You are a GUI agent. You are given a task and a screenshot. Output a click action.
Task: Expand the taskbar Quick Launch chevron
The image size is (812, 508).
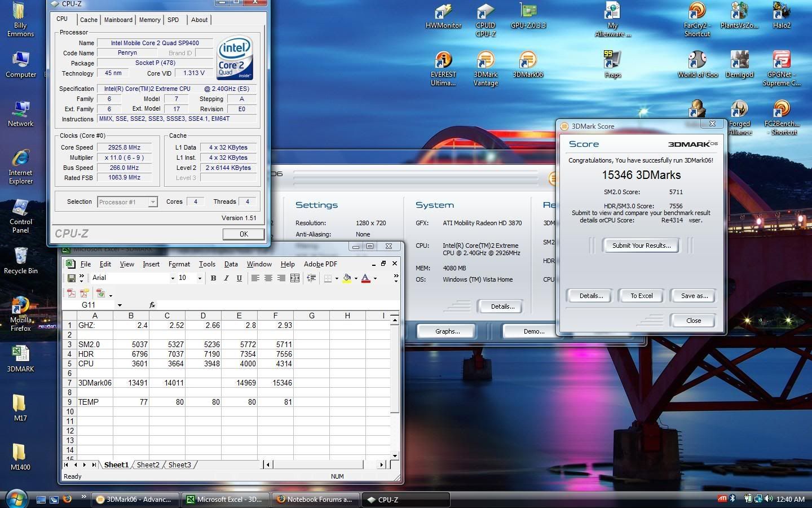tap(83, 497)
